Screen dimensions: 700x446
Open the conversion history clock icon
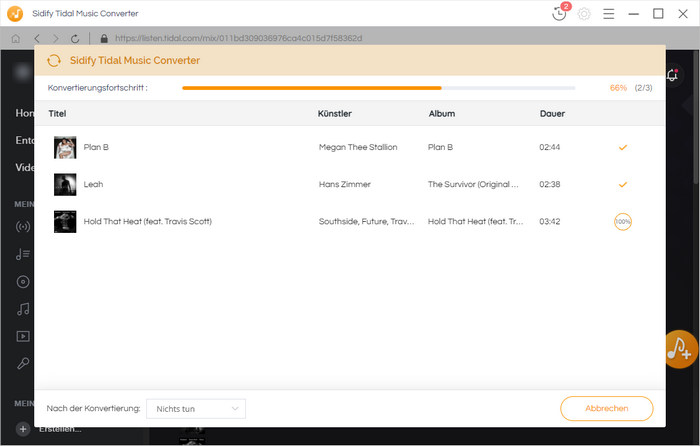pos(559,14)
